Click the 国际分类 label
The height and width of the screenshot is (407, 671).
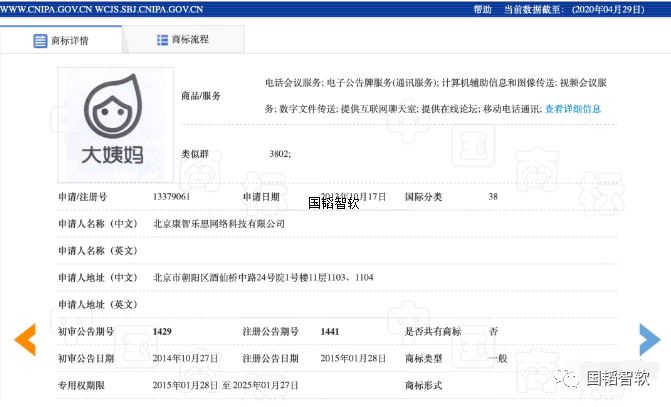coord(424,197)
